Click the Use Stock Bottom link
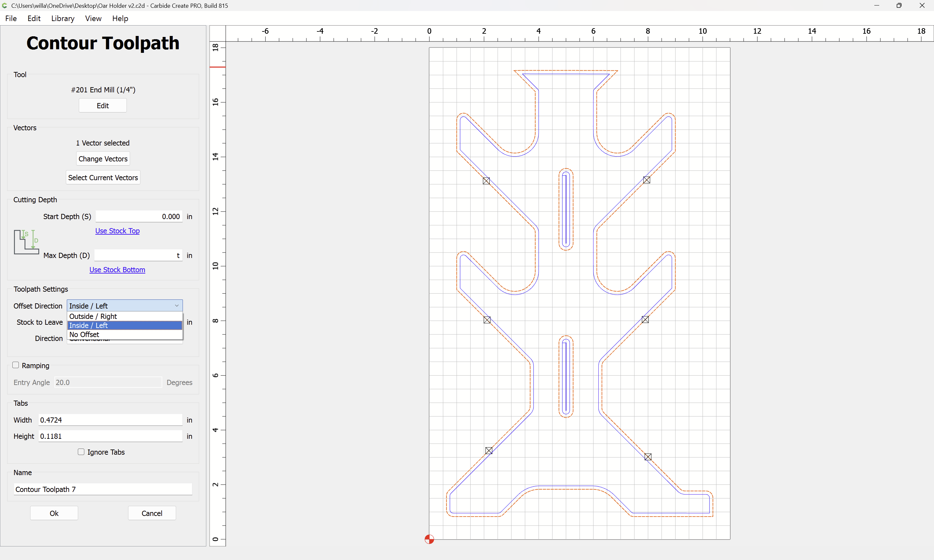This screenshot has height=560, width=934. click(x=117, y=269)
